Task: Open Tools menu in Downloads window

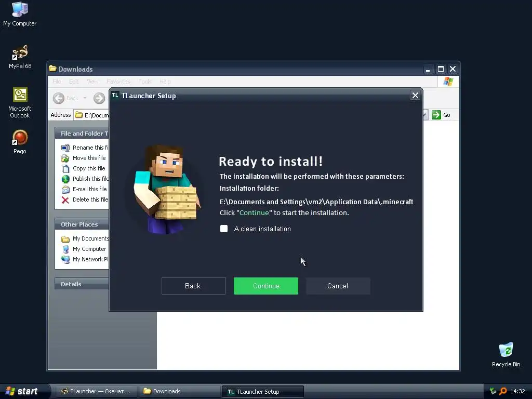Action: tap(145, 82)
